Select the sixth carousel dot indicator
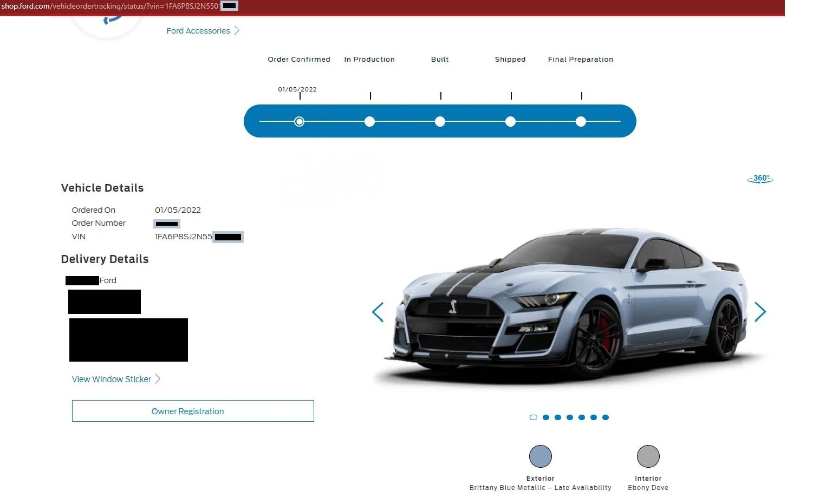 tap(594, 417)
